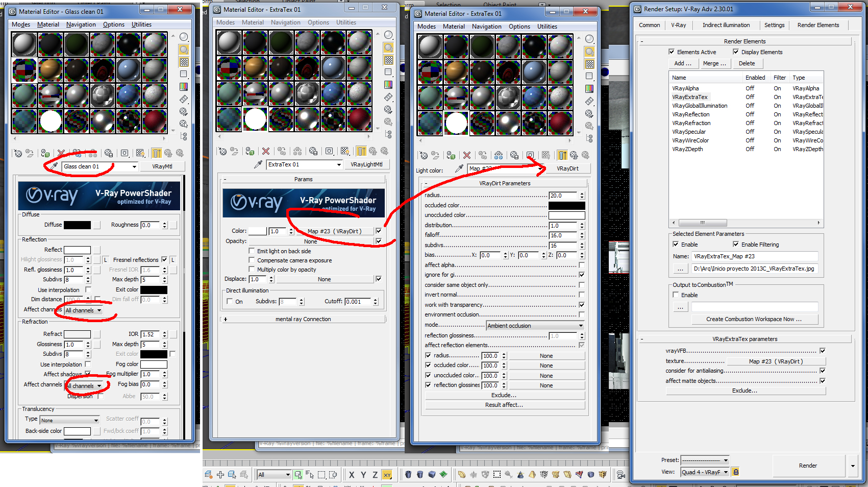Image resolution: width=868 pixels, height=487 pixels.
Task: Toggle Fresnel reflections checkbox
Action: click(x=164, y=259)
